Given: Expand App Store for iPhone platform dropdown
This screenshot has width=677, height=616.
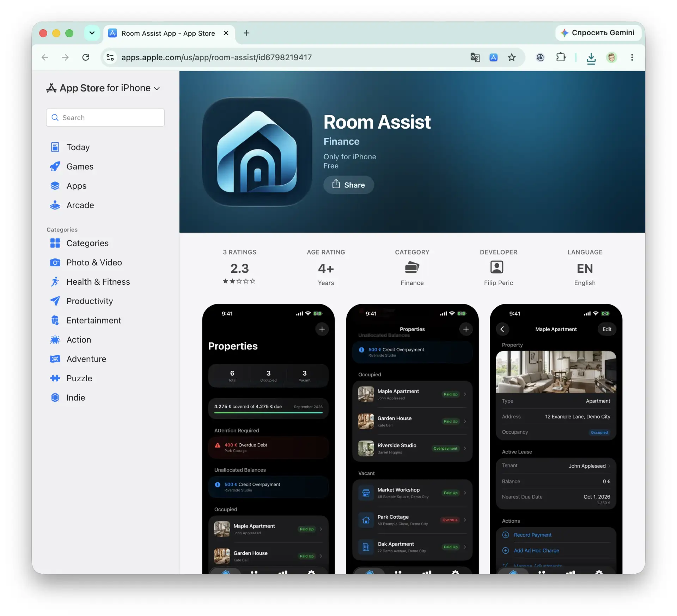Looking at the screenshot, I should [103, 88].
